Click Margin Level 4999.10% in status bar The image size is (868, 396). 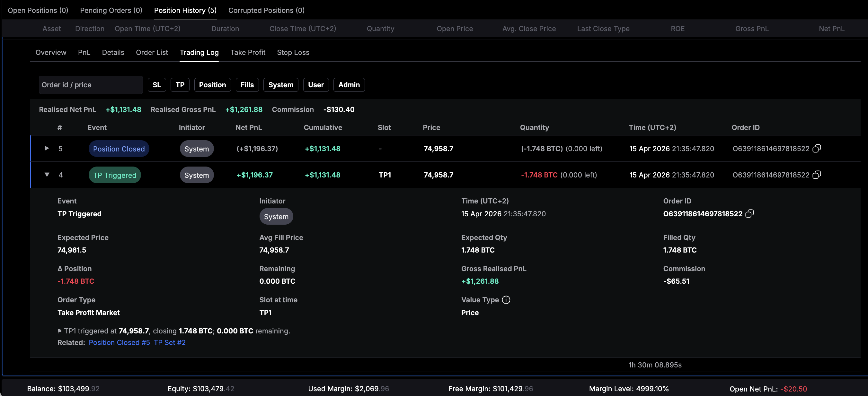[x=629, y=389]
